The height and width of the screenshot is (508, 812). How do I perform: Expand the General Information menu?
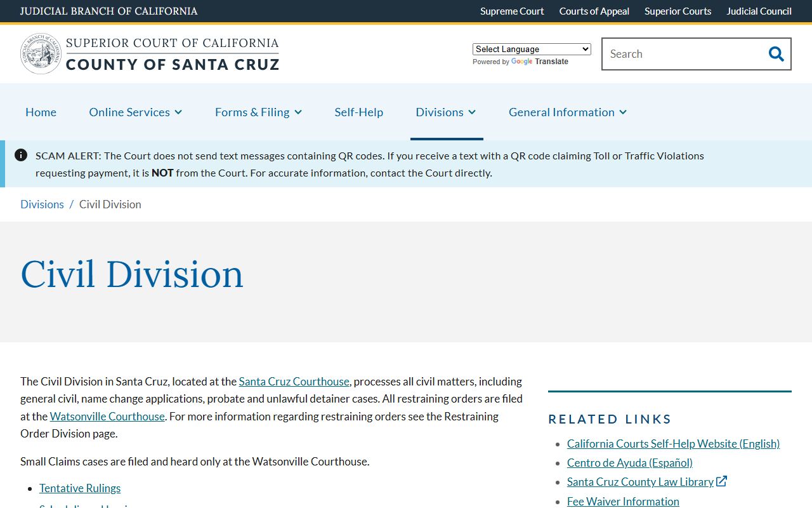coord(568,112)
